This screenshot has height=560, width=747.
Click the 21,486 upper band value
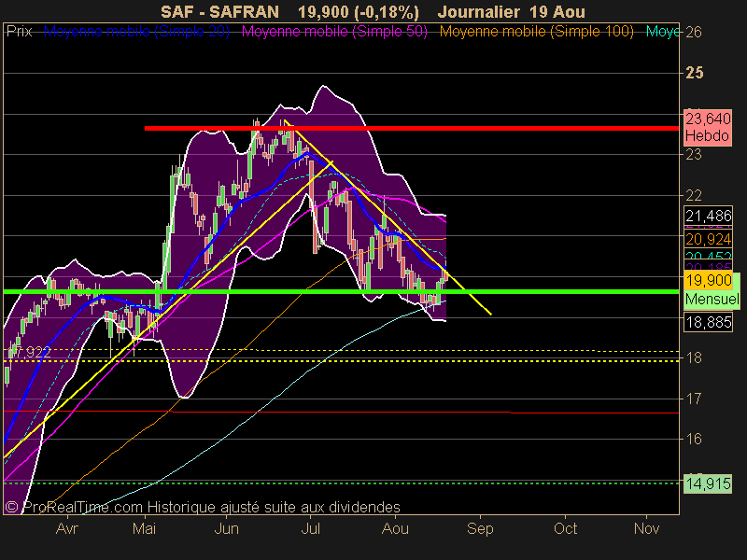click(x=708, y=217)
